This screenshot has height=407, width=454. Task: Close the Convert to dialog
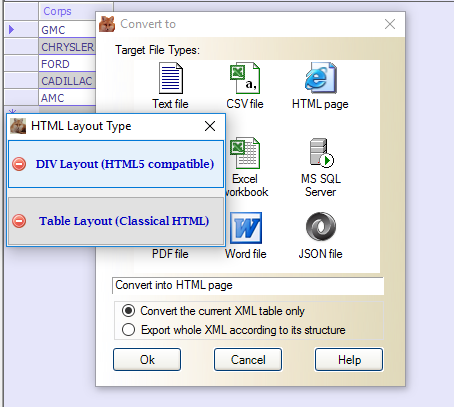(390, 24)
